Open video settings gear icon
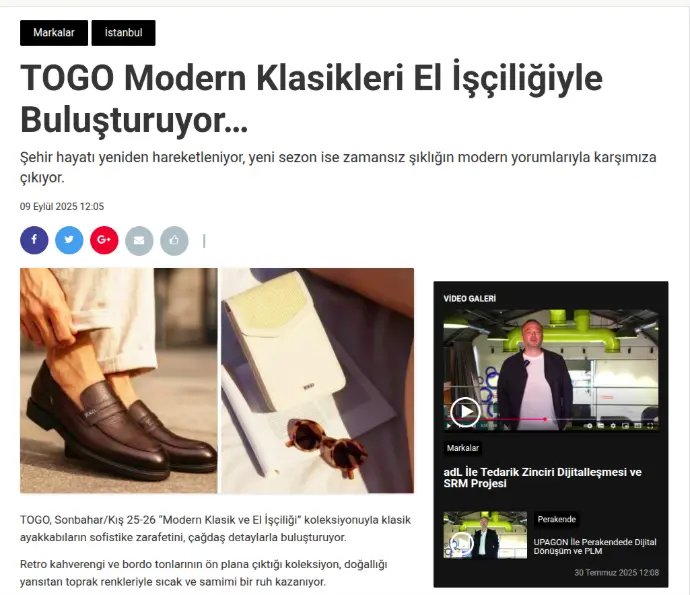Screen dimensions: 690x595 coord(613,426)
